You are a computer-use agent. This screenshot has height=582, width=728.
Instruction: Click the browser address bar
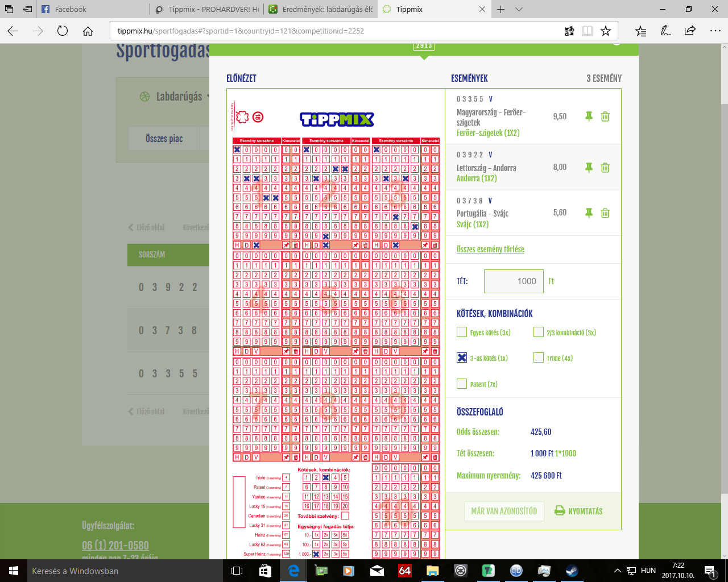(336, 31)
